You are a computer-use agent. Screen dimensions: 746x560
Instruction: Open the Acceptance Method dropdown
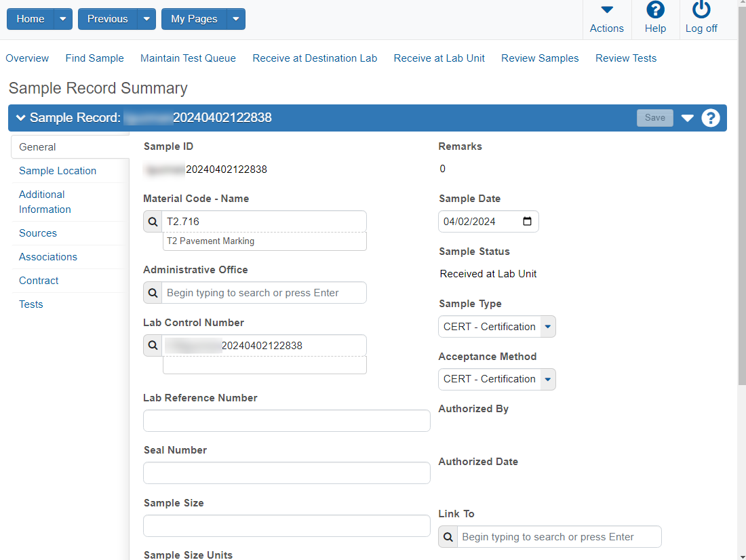point(496,379)
